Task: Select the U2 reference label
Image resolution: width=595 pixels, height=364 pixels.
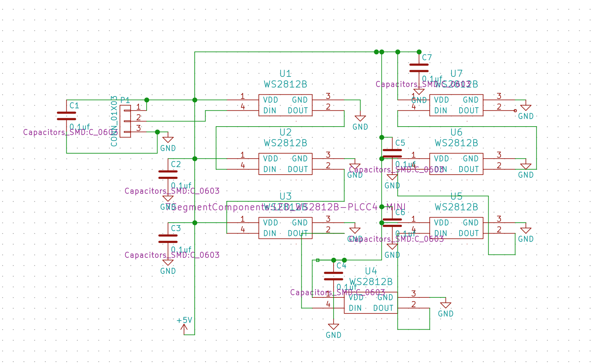Action: point(285,132)
